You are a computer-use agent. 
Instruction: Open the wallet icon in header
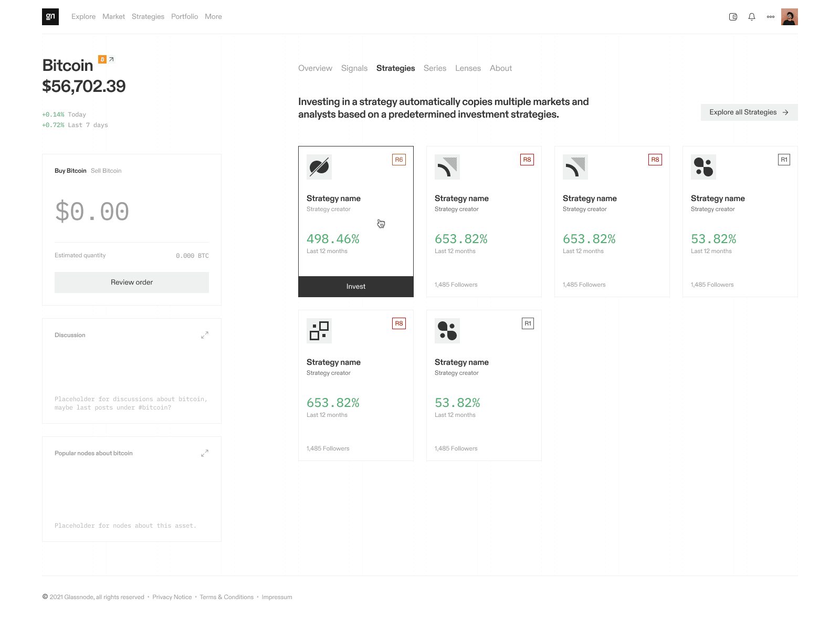733,17
